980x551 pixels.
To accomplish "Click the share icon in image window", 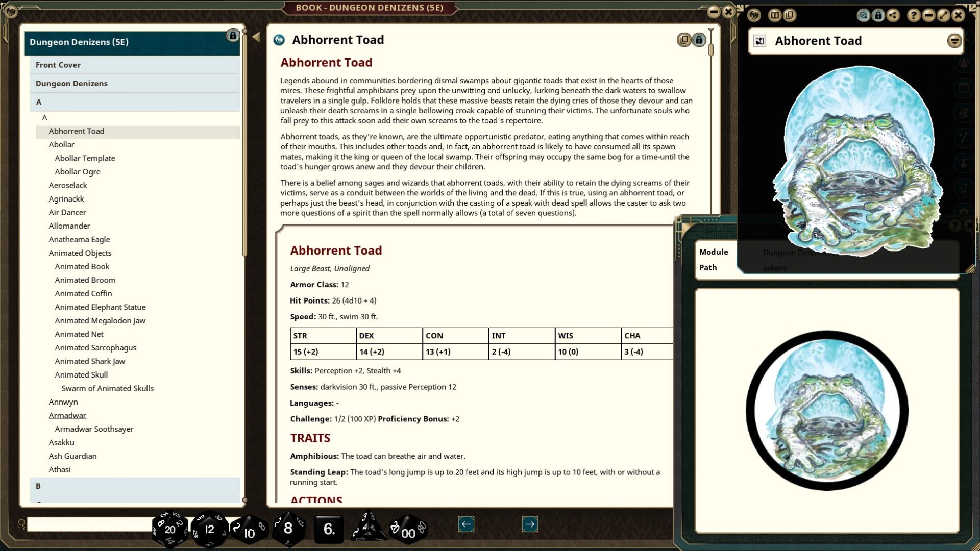I will pyautogui.click(x=893, y=15).
